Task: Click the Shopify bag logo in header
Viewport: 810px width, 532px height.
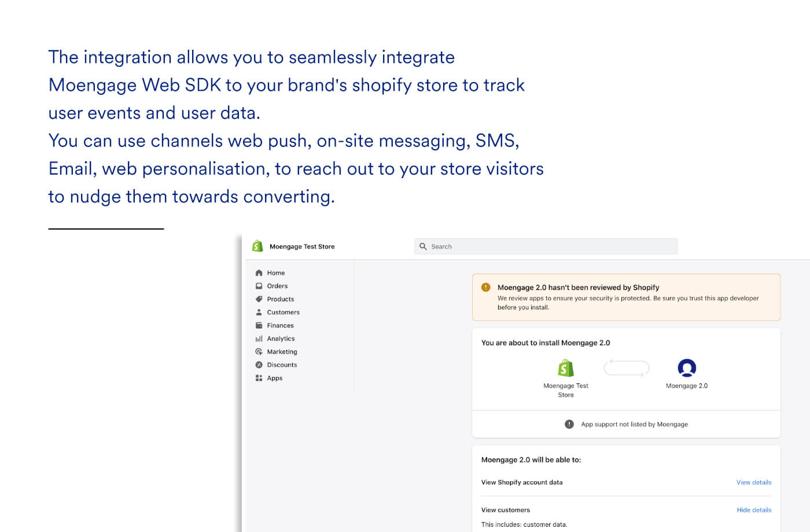Action: pyautogui.click(x=257, y=246)
